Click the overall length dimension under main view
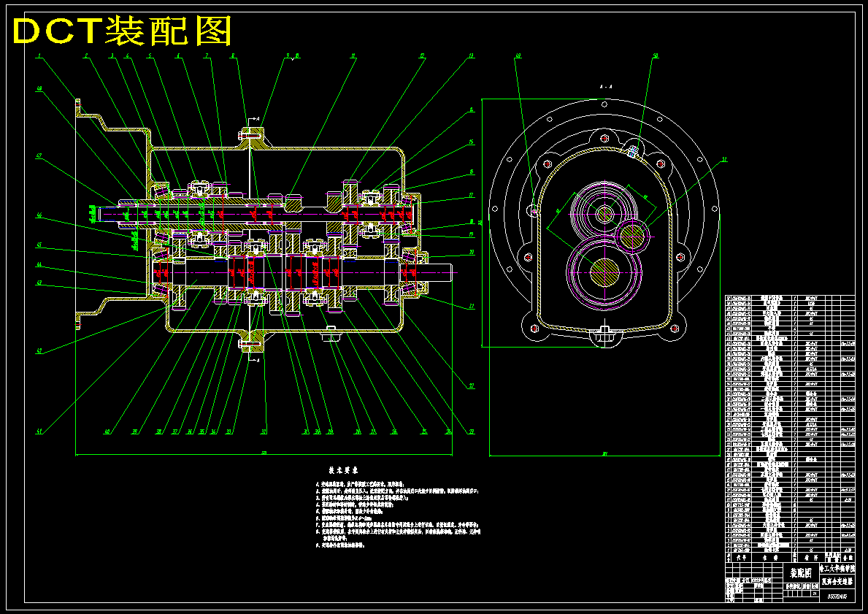The image size is (868, 614). [x=264, y=454]
